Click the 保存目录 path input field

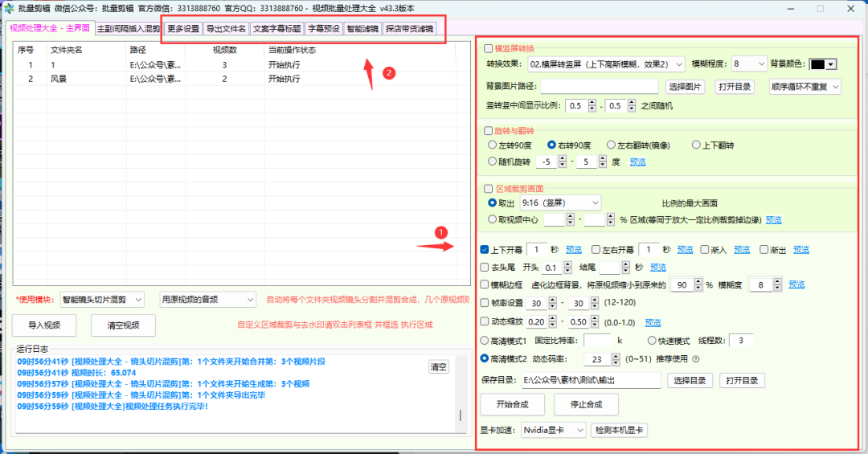590,380
